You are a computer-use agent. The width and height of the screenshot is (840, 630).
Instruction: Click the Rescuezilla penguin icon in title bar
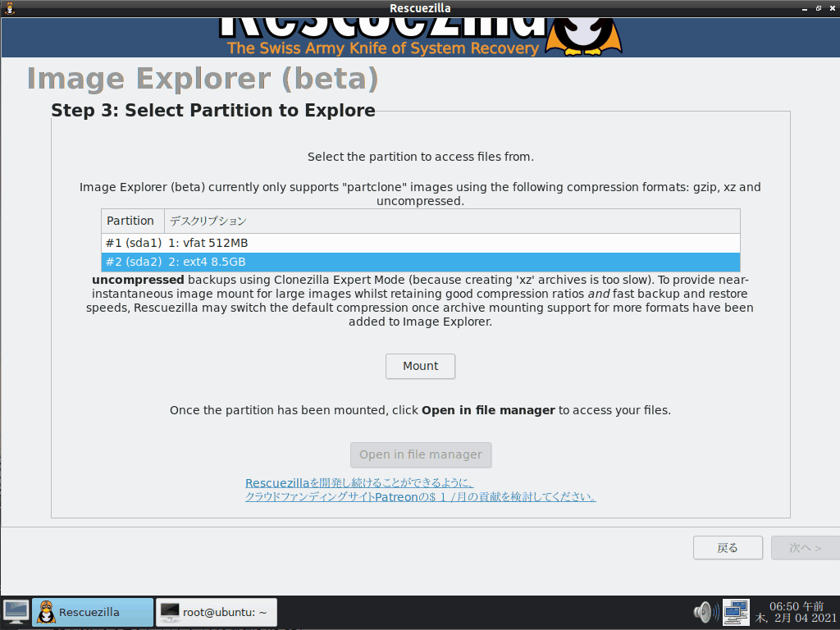tap(10, 8)
